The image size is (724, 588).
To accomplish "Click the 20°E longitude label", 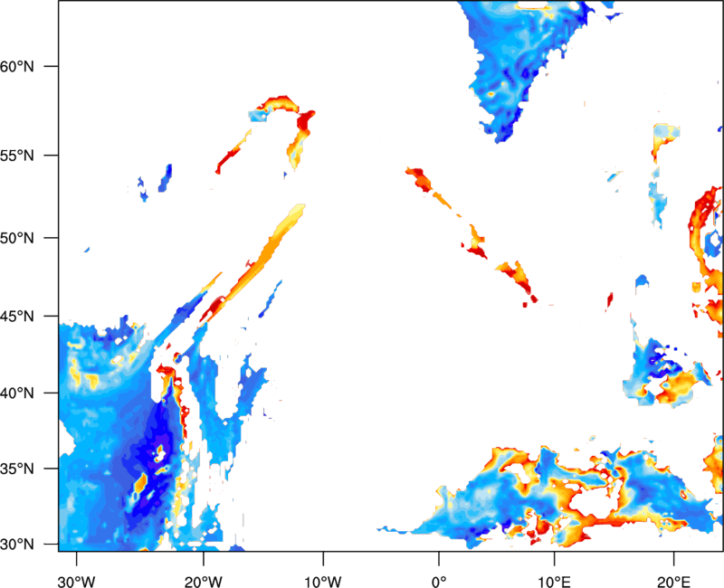I will pos(673,582).
